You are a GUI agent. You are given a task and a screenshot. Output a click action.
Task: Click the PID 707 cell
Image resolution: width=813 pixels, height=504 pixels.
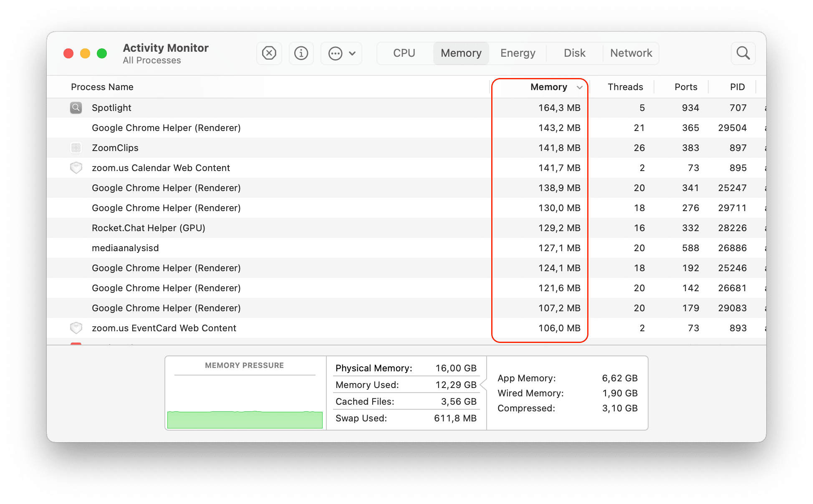738,108
